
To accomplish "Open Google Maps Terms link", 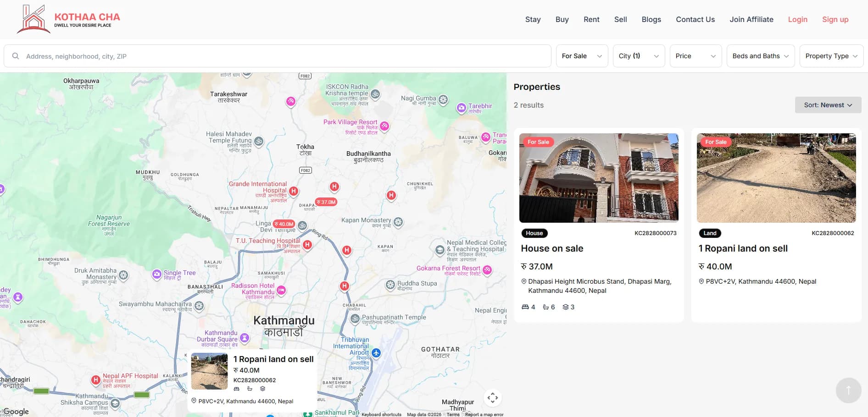I will pyautogui.click(x=453, y=414).
